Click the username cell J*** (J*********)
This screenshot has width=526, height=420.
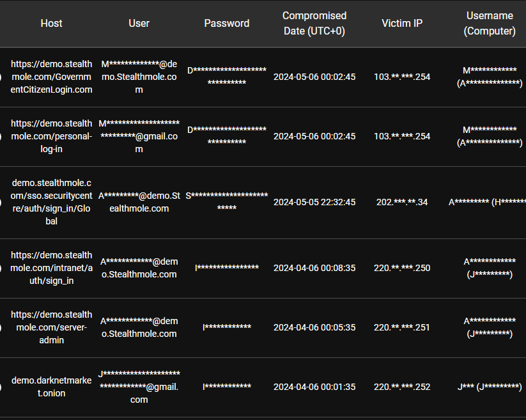490,387
